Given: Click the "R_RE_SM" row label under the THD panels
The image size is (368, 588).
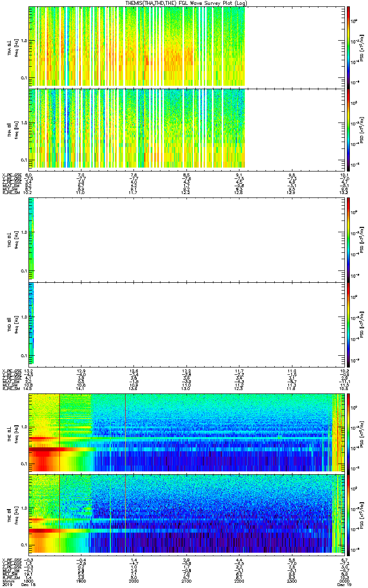Looking at the screenshot, I should (x=11, y=389).
